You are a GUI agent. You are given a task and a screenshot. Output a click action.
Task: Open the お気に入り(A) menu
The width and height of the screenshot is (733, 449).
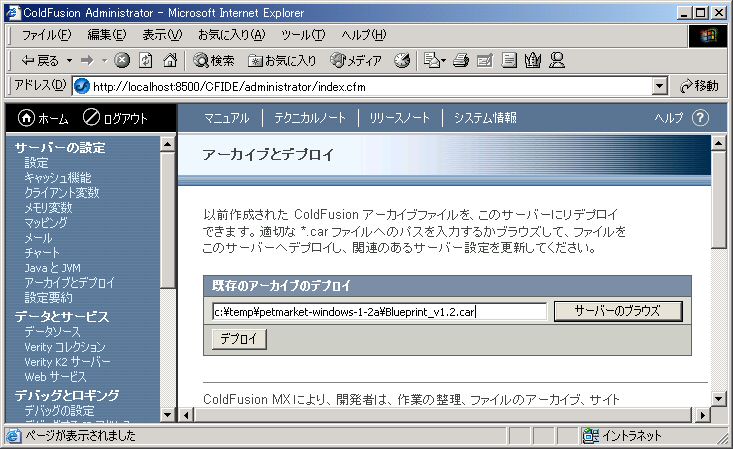point(231,35)
